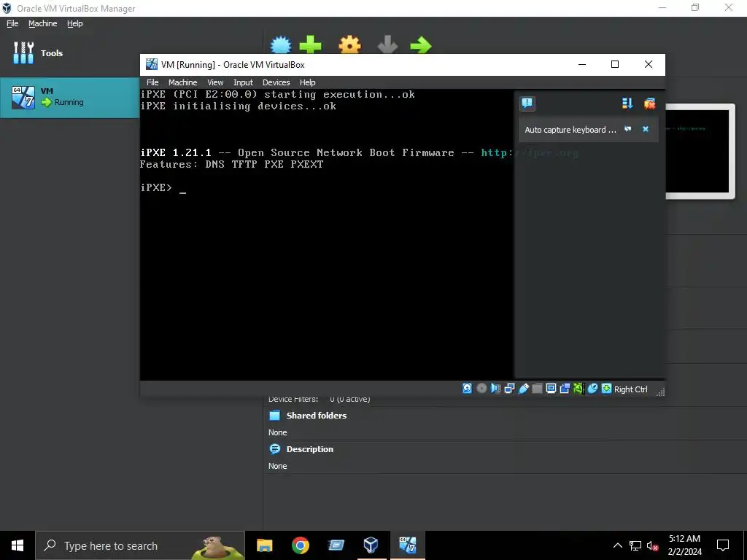The height and width of the screenshot is (560, 747).
Task: Click the optical disk status icon
Action: click(481, 389)
